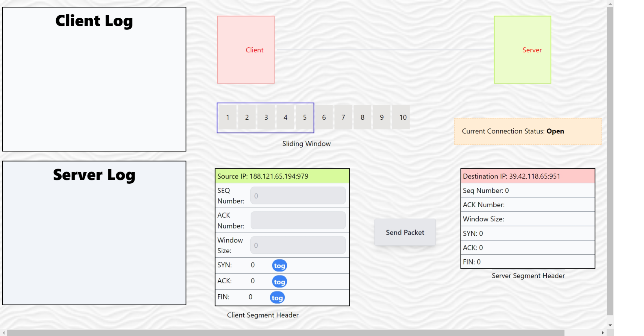Image resolution: width=644 pixels, height=336 pixels.
Task: Click packet 5 in sliding window
Action: (304, 117)
